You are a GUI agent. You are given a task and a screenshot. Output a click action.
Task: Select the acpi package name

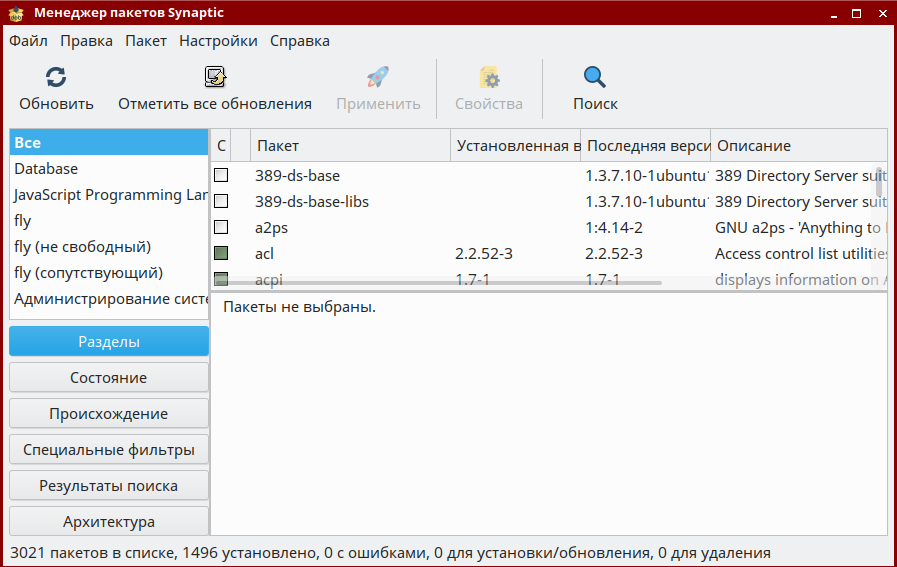point(269,279)
